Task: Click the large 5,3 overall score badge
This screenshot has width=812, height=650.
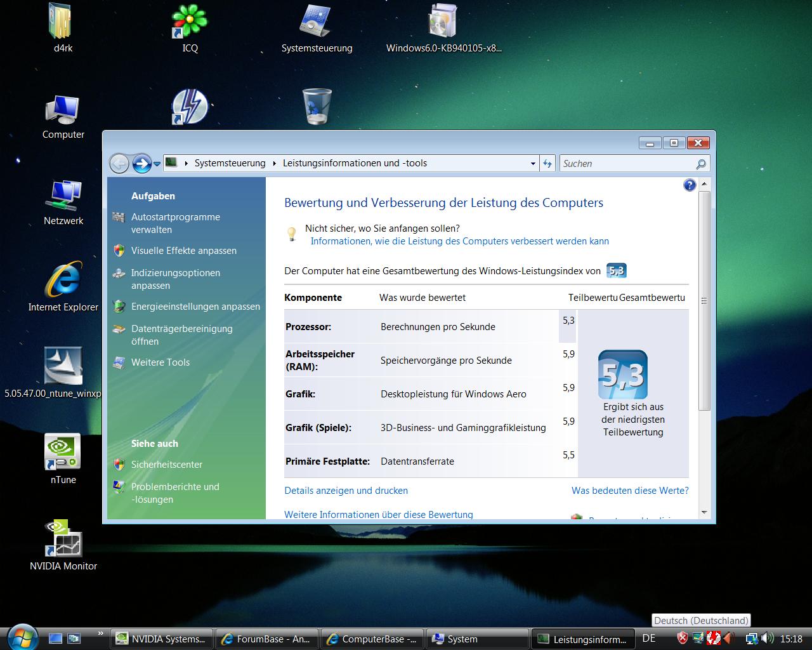Action: tap(623, 375)
